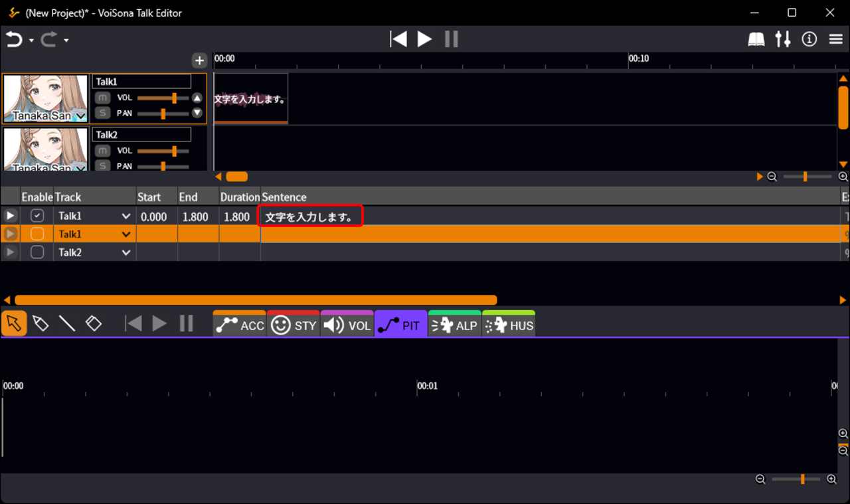The image size is (850, 504).
Task: Open the information icon
Action: (809, 40)
